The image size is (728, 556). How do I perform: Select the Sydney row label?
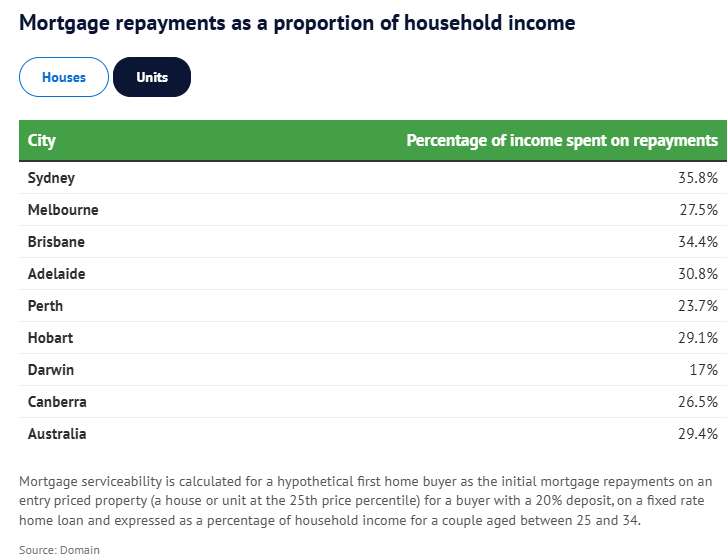click(51, 178)
